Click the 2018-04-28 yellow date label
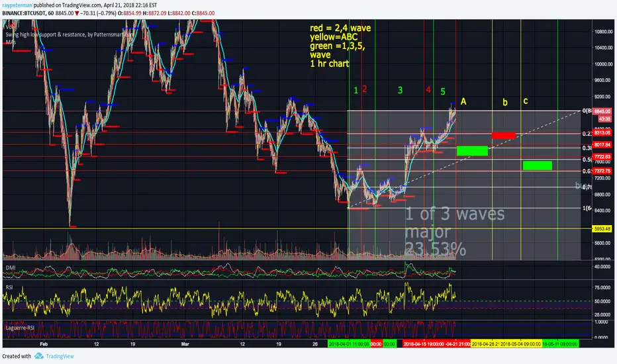 [x=485, y=344]
